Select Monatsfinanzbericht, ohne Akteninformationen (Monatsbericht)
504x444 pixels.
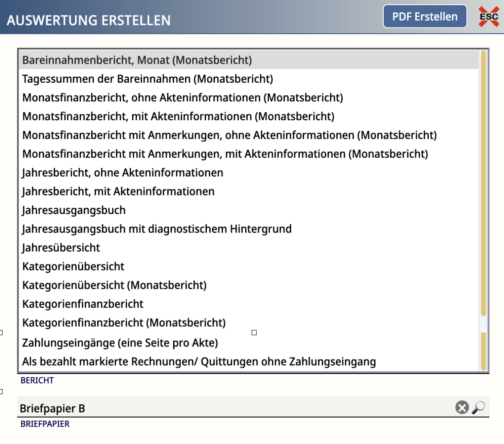[182, 98]
